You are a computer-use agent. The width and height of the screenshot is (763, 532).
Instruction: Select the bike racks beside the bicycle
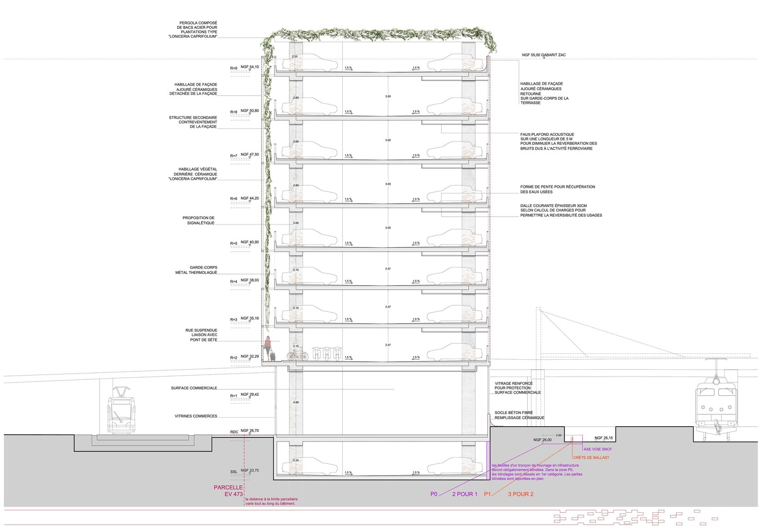tap(326, 354)
